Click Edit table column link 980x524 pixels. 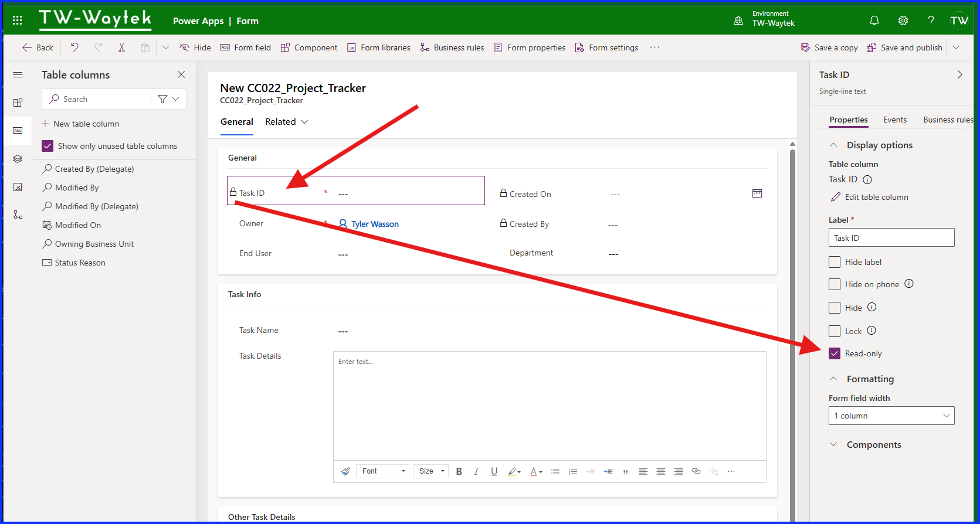tap(870, 197)
